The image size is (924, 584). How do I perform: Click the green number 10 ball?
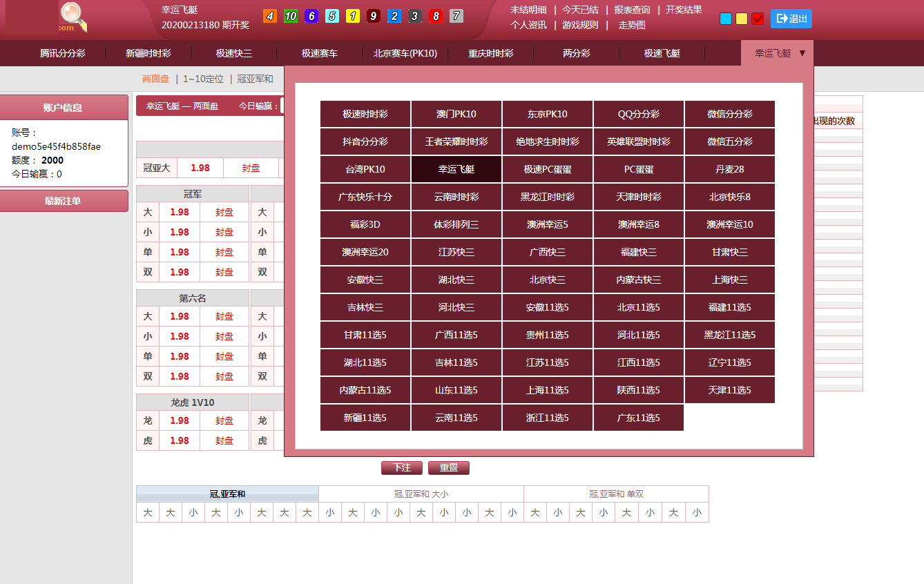(291, 16)
